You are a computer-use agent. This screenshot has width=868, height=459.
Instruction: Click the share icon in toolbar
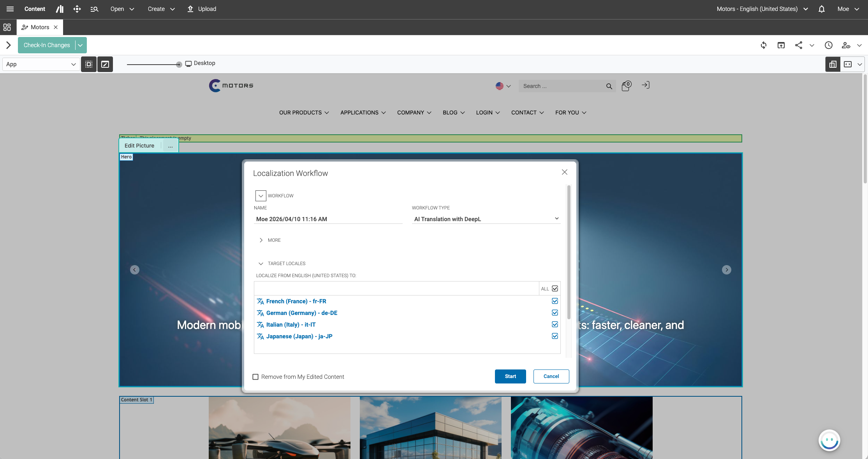799,45
